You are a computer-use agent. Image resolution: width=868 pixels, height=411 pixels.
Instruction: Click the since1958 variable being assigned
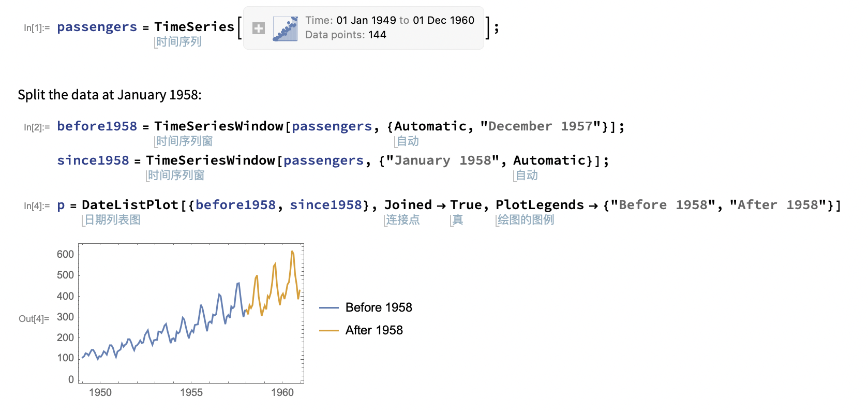click(93, 160)
